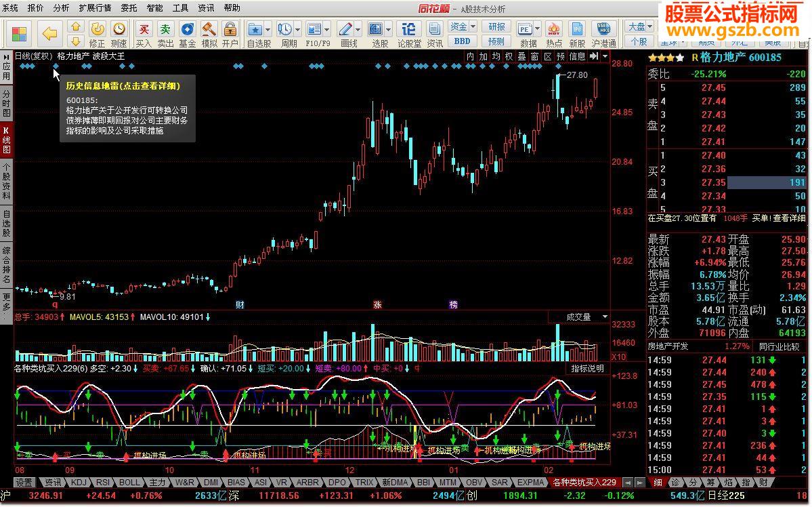Collapse the left sidebar with the top arrow
The image size is (812, 507).
click(x=6, y=56)
